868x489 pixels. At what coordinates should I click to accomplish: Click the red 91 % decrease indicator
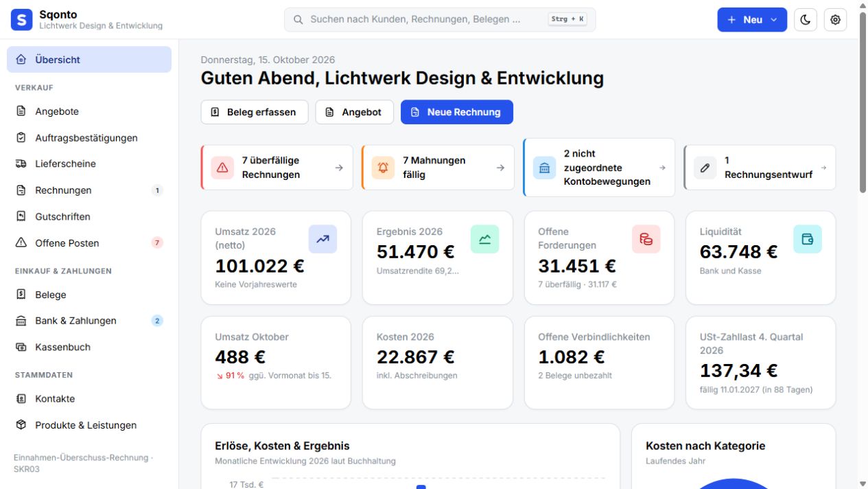pyautogui.click(x=231, y=376)
